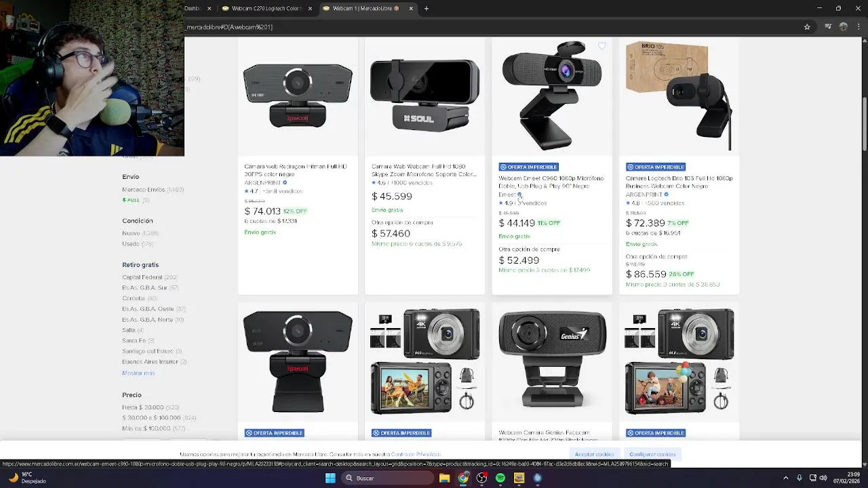Filter price Más de $ 100.000

click(x=153, y=428)
